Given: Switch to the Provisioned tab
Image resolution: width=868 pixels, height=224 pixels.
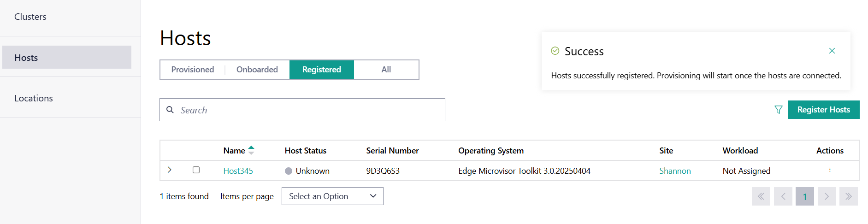Looking at the screenshot, I should click(x=193, y=70).
